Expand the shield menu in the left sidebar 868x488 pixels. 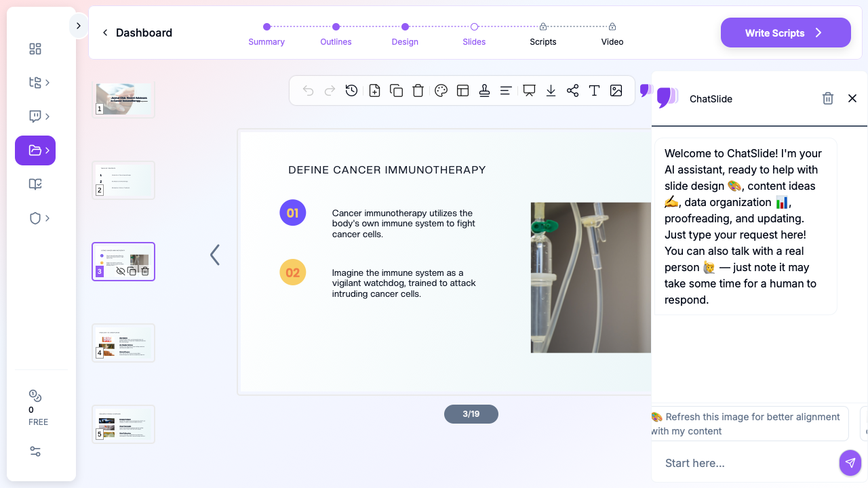pos(35,218)
